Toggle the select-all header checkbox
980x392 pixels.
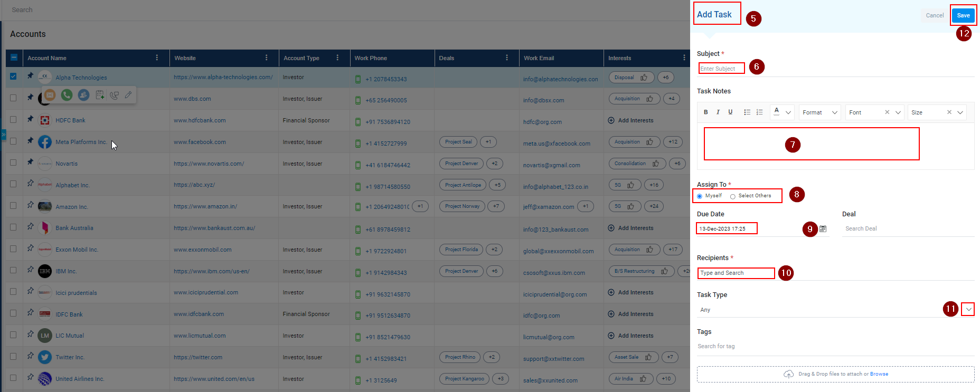coord(14,58)
